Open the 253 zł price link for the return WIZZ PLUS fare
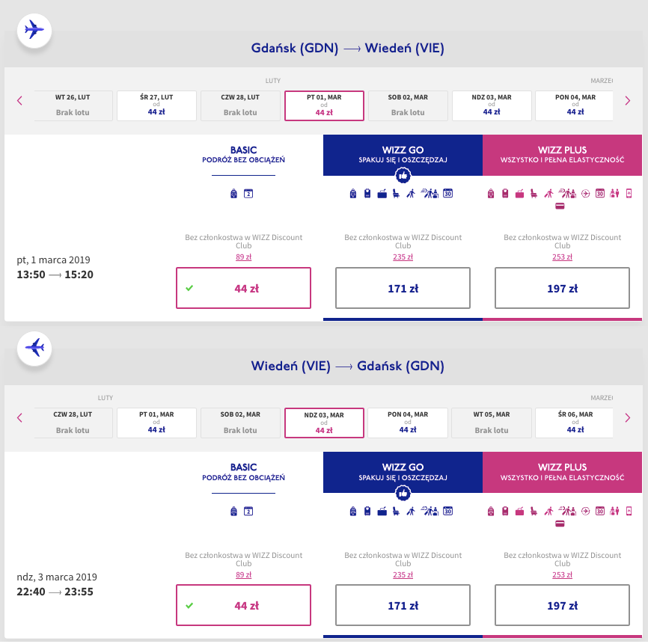Screen dimensions: 648x644 [563, 574]
